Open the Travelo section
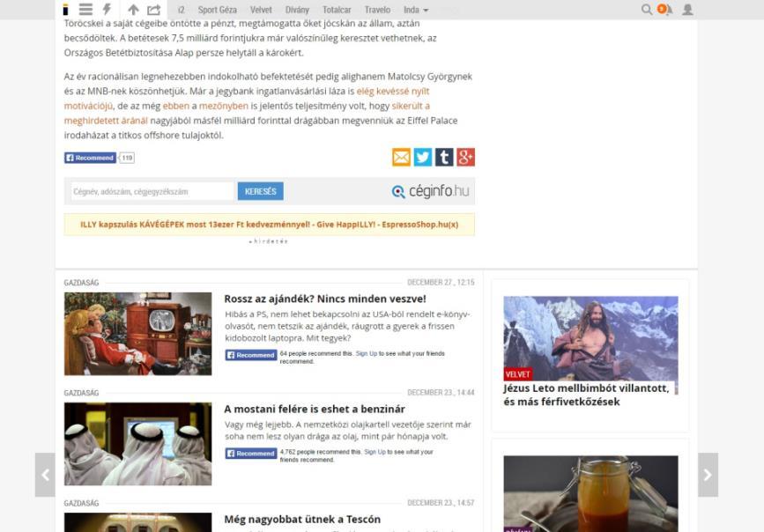764x532 pixels. 378,10
